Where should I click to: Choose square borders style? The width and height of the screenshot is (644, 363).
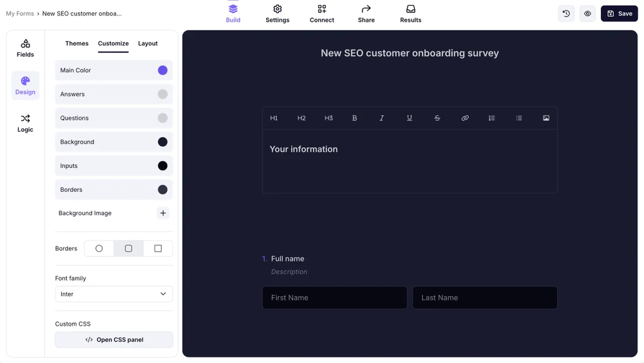(158, 248)
